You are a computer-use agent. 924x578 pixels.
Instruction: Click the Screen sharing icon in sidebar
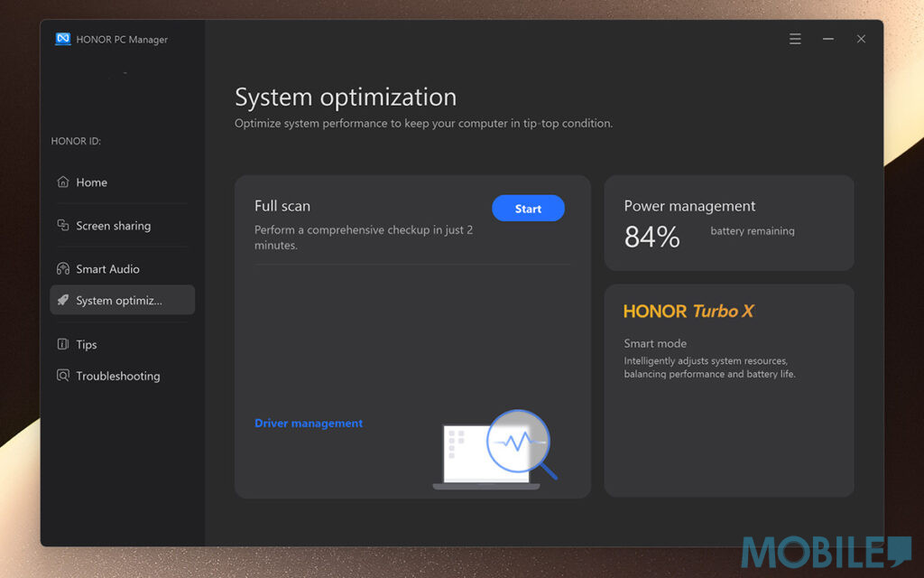pos(63,225)
